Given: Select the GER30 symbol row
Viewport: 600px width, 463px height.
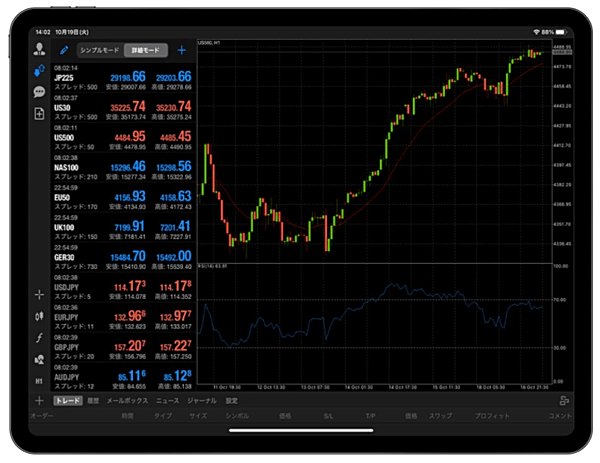Looking at the screenshot, I should pyautogui.click(x=123, y=257).
